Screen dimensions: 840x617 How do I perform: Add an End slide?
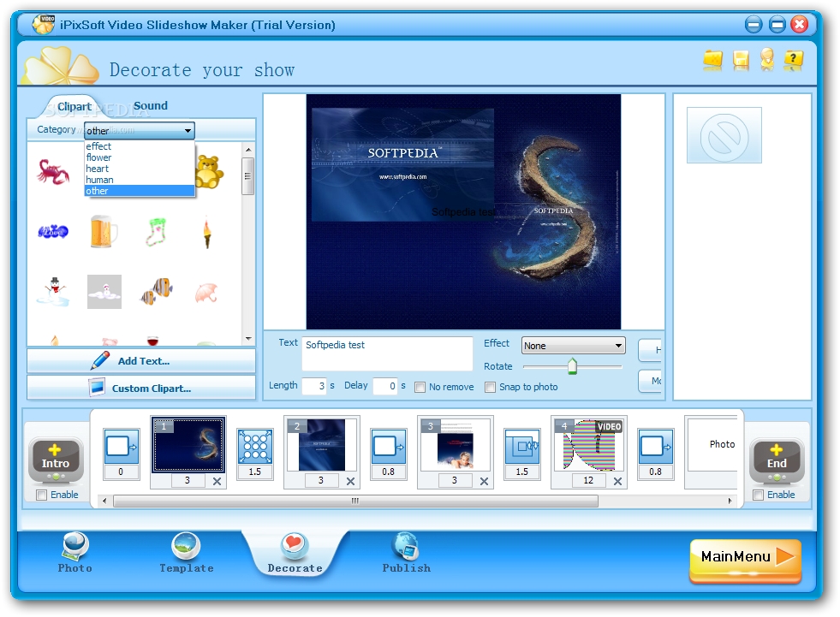point(777,460)
